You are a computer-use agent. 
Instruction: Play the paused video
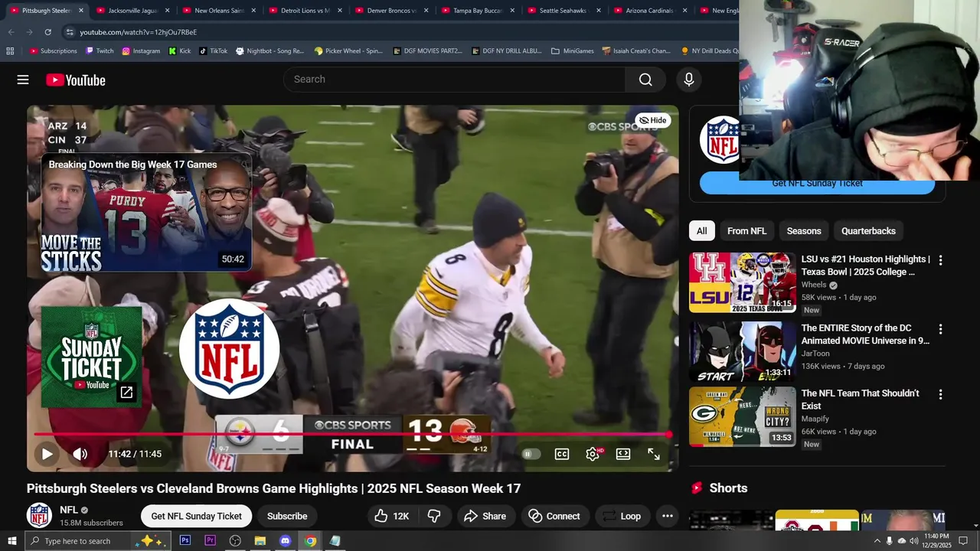(47, 454)
